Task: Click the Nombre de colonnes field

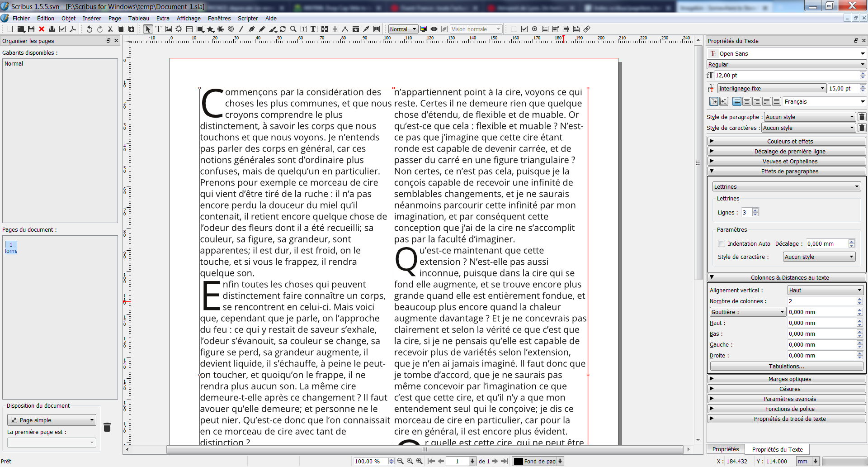Action: pos(826,301)
